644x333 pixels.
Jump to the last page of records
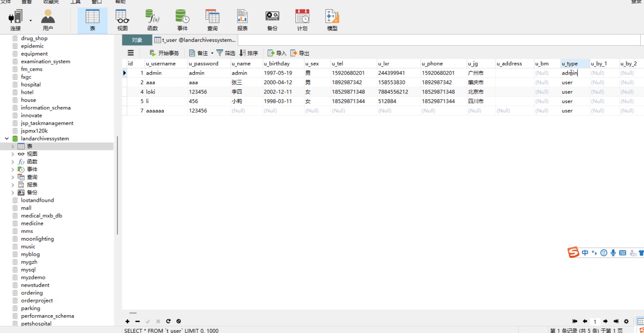[x=616, y=321]
